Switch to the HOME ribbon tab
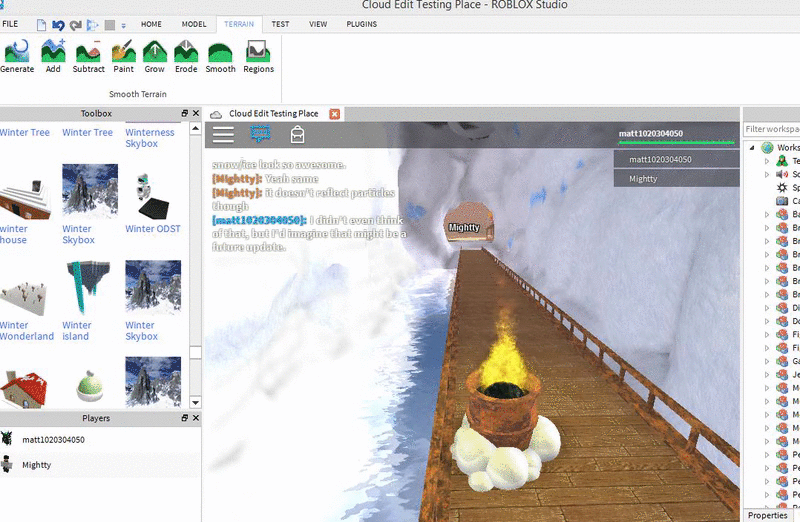Image resolution: width=800 pixels, height=522 pixels. [151, 24]
